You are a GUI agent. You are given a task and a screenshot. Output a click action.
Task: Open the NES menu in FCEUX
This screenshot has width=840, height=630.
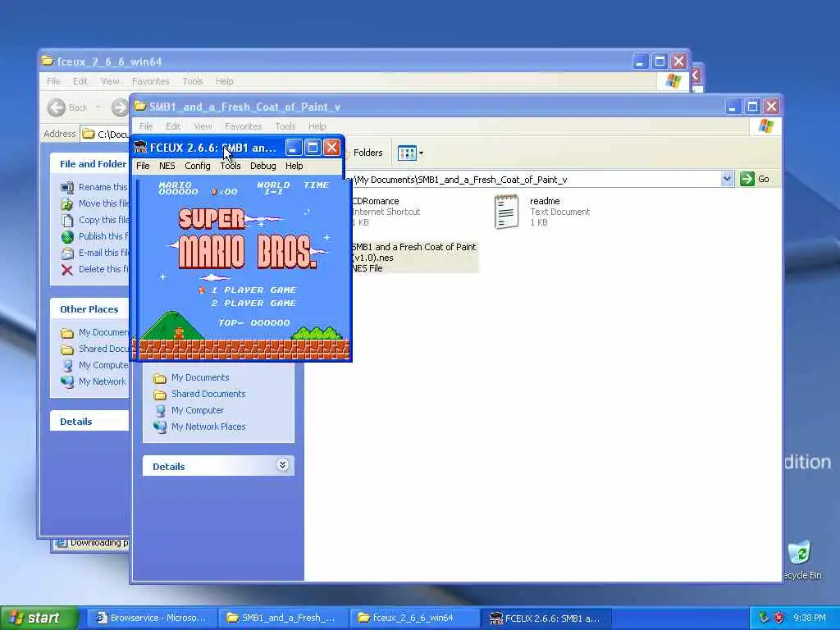point(167,166)
